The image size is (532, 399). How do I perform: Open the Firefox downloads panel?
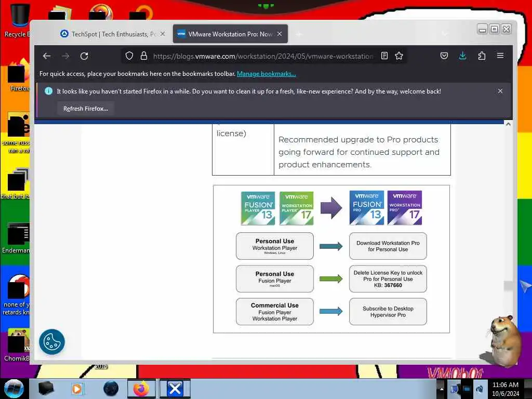click(x=462, y=56)
